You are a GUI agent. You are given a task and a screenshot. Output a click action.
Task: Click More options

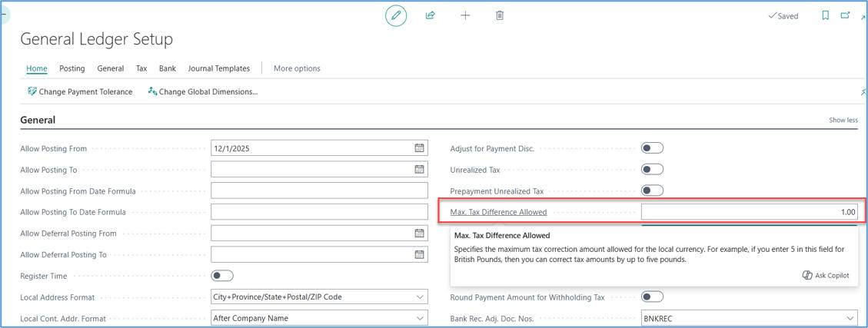point(297,68)
